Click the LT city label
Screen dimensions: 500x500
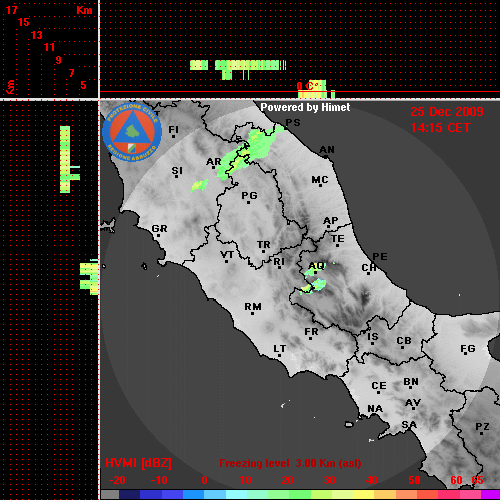279,349
